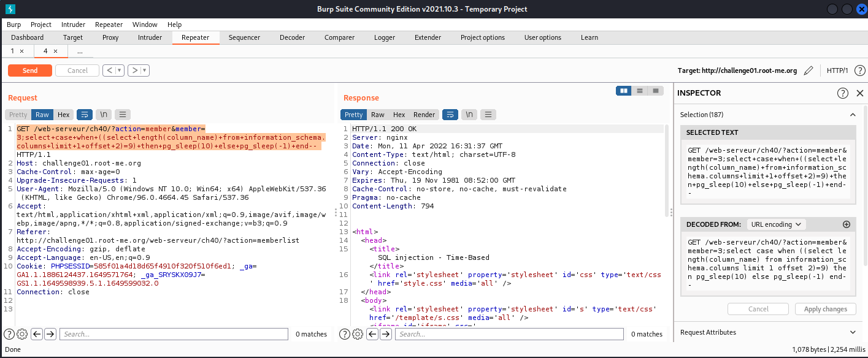This screenshot has width=868, height=358.
Task: Open the Sequencer tab
Action: [244, 37]
